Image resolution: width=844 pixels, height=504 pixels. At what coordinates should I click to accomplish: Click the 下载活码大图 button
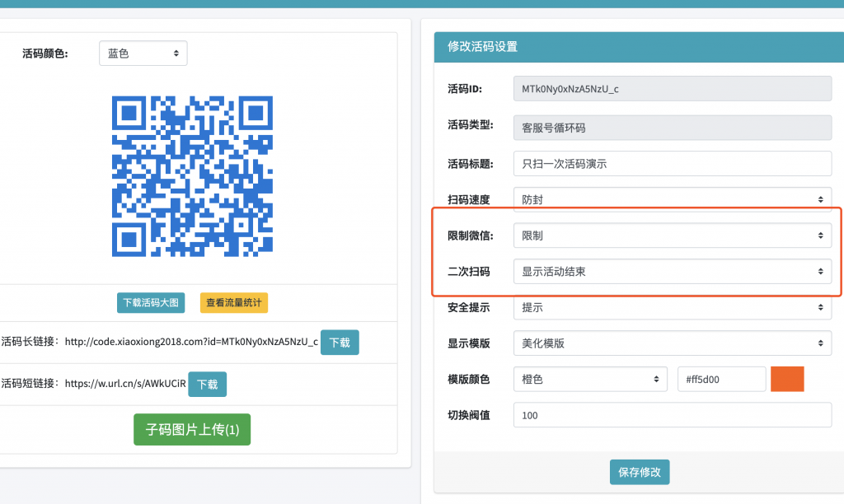click(151, 303)
